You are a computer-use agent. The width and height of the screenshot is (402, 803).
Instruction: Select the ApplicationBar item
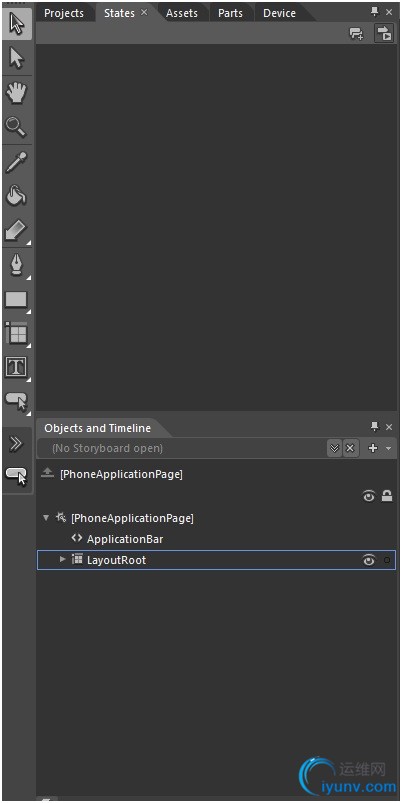coord(125,539)
